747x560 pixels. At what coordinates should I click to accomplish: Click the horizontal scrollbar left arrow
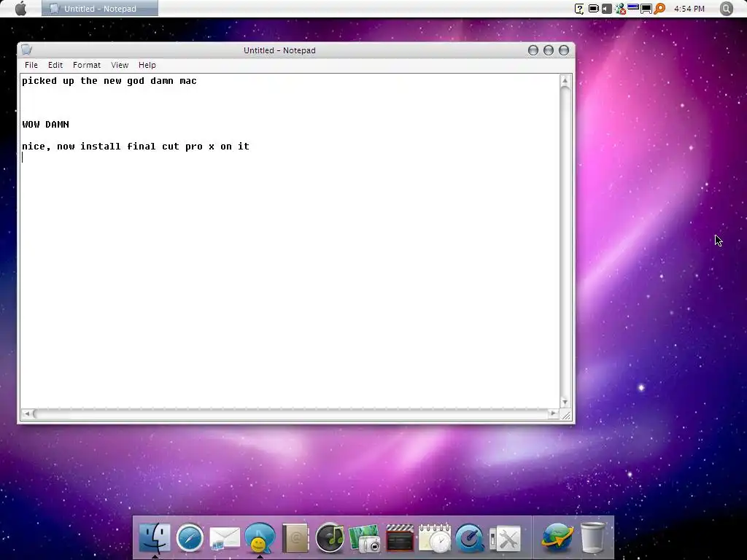pyautogui.click(x=27, y=414)
